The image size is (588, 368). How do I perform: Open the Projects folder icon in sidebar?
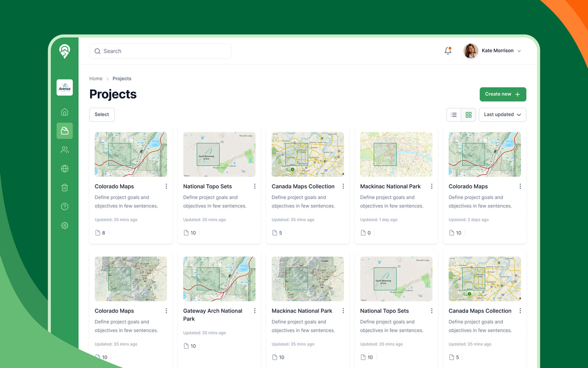pyautogui.click(x=65, y=131)
